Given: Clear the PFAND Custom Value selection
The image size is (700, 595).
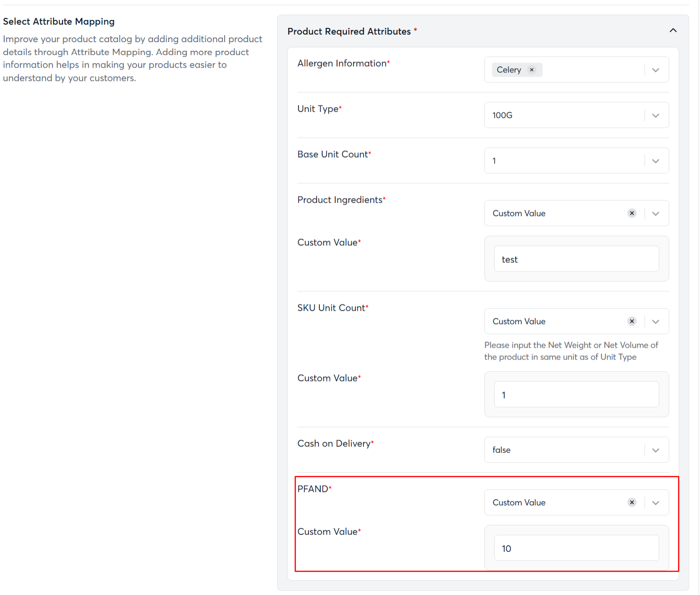Looking at the screenshot, I should pyautogui.click(x=632, y=502).
